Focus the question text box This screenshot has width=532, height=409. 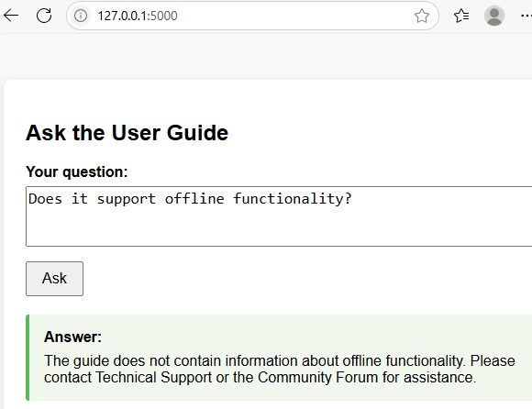(x=279, y=216)
